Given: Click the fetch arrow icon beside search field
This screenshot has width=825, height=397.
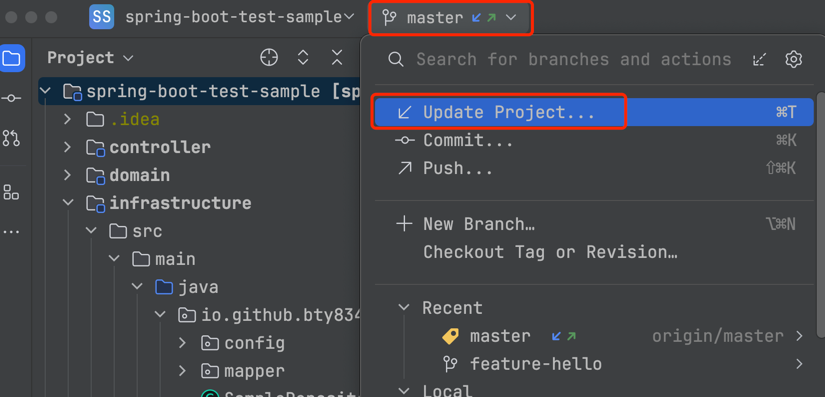Looking at the screenshot, I should click(759, 59).
